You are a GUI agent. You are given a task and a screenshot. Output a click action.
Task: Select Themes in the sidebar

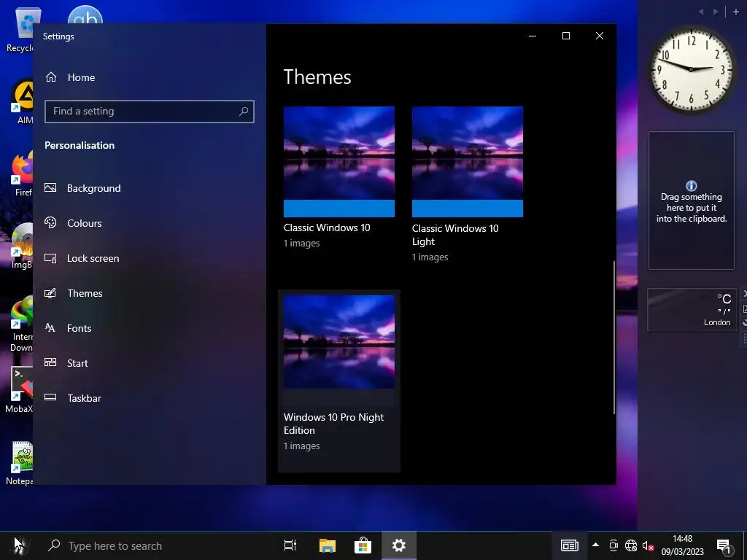click(x=74, y=293)
